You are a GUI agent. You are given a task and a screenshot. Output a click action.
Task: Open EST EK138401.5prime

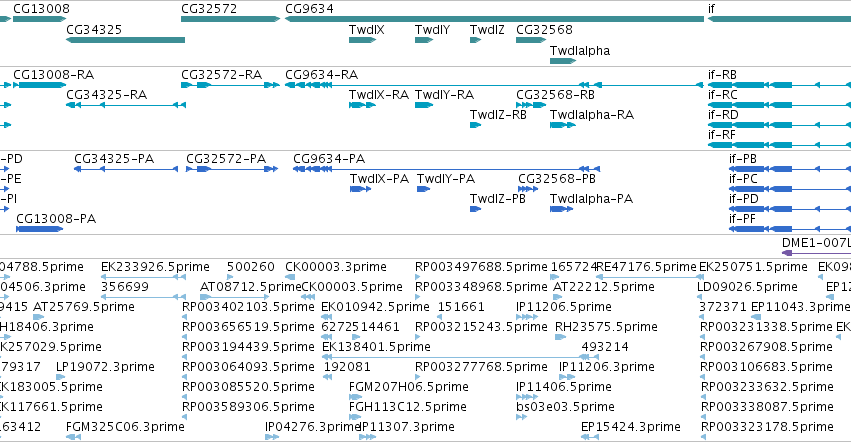pos(377,348)
